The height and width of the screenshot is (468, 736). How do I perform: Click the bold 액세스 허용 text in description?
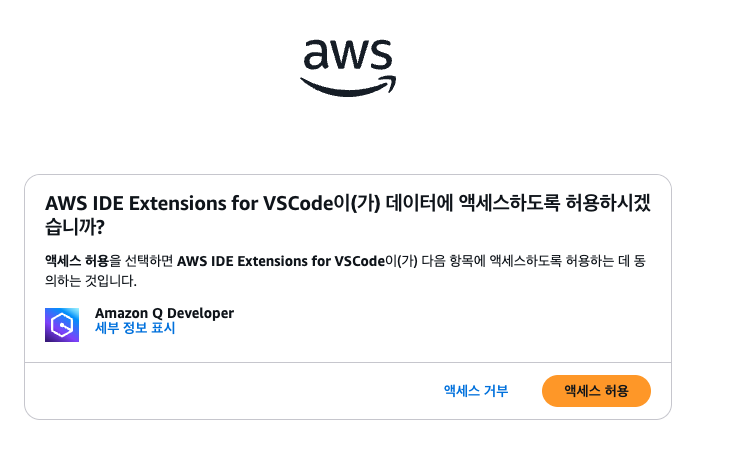(x=77, y=261)
